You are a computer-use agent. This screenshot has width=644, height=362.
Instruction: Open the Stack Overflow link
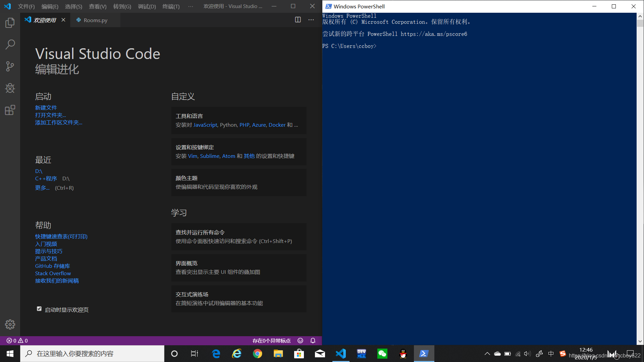[53, 273]
